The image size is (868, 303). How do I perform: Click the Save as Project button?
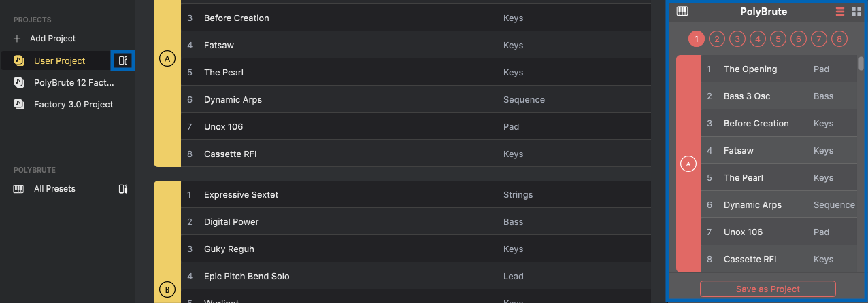(768, 289)
